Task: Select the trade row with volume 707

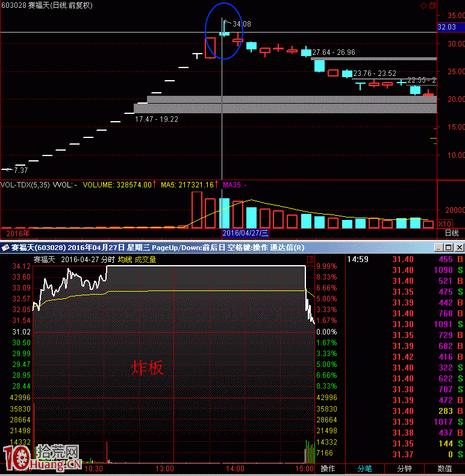Action: pos(405,389)
